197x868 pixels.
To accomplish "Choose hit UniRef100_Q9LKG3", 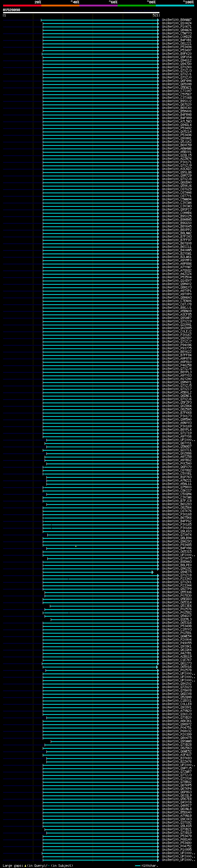I will click(176, 531).
